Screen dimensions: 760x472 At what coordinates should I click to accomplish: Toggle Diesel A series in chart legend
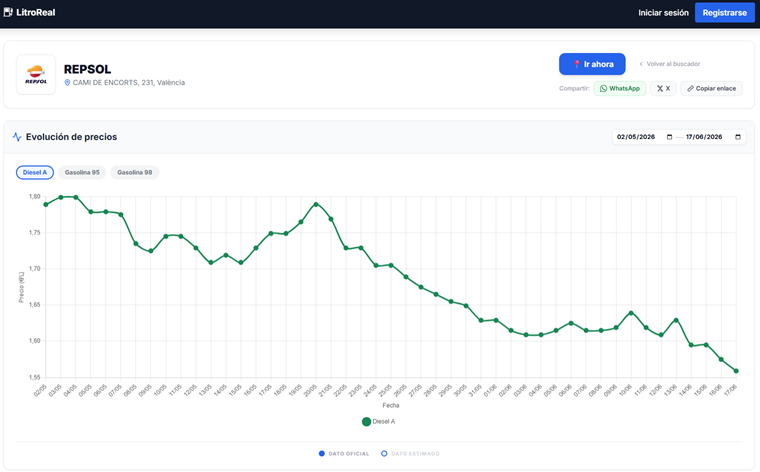pos(378,422)
